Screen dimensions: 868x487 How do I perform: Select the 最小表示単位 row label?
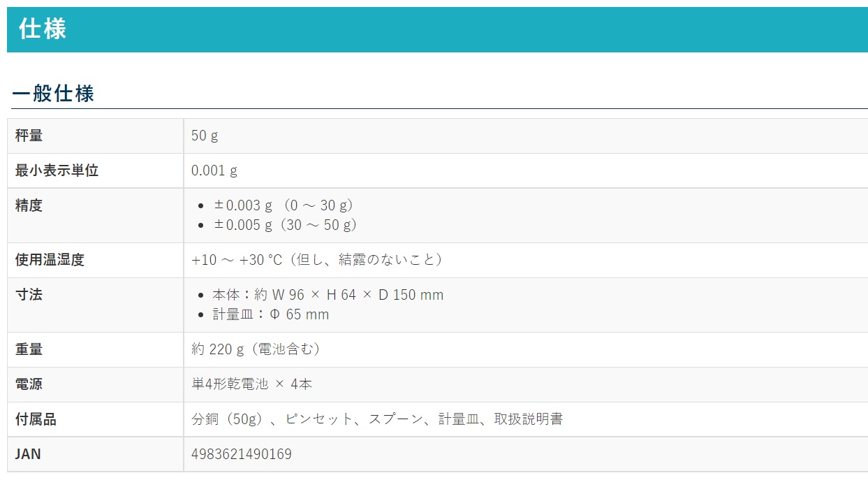[57, 170]
